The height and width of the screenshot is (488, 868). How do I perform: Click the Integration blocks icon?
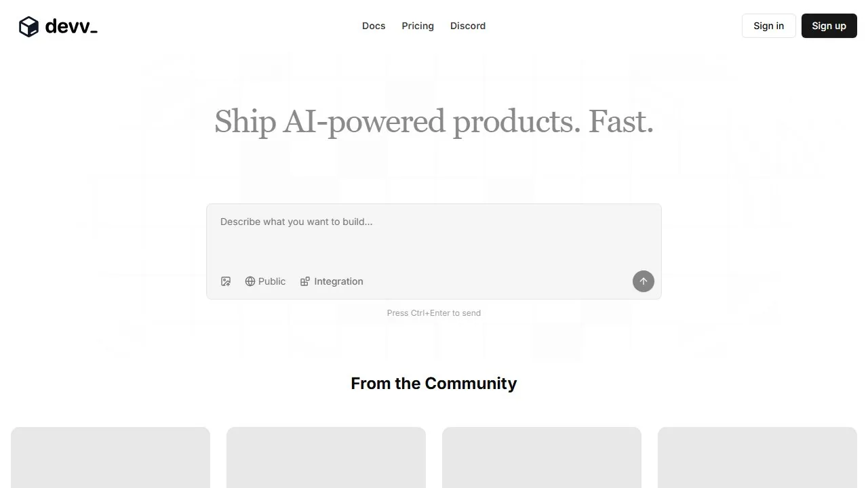305,281
